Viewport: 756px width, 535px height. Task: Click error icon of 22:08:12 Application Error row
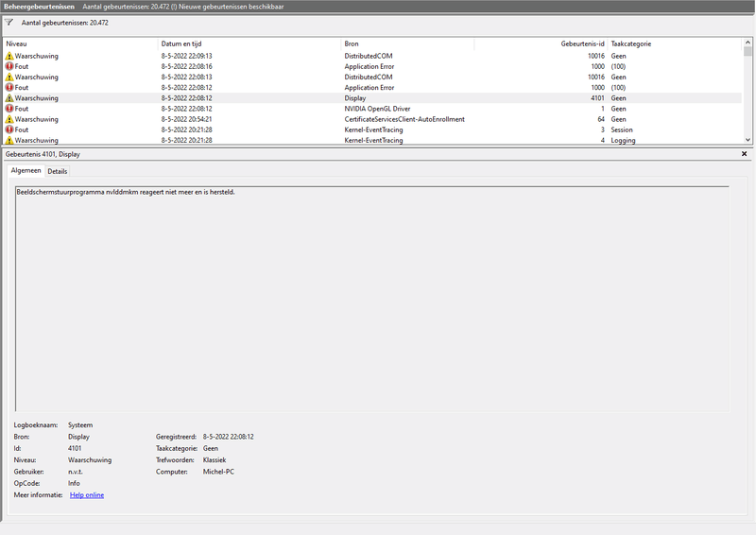coord(9,87)
